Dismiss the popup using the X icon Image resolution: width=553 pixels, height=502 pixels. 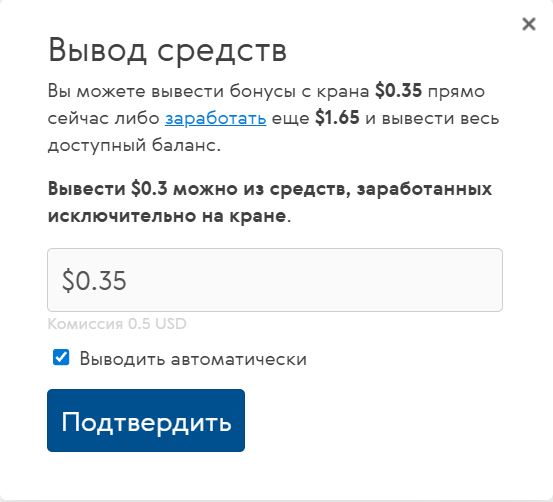(529, 24)
